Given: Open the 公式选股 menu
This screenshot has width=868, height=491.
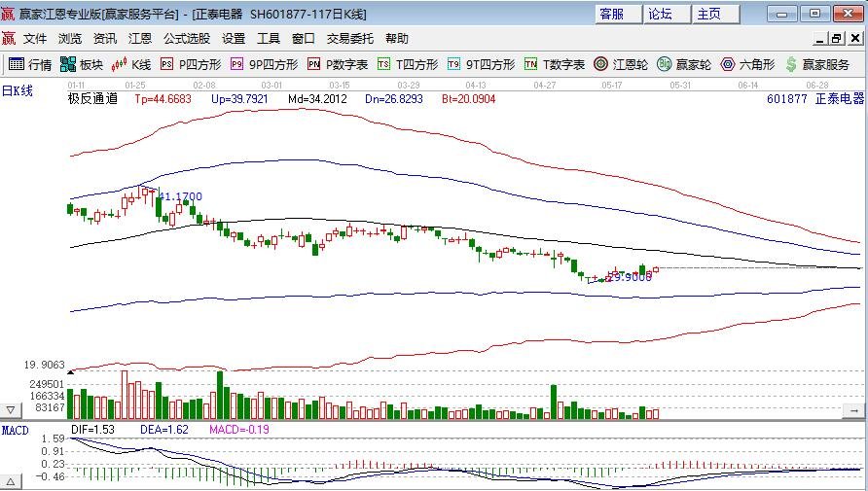Looking at the screenshot, I should point(187,39).
